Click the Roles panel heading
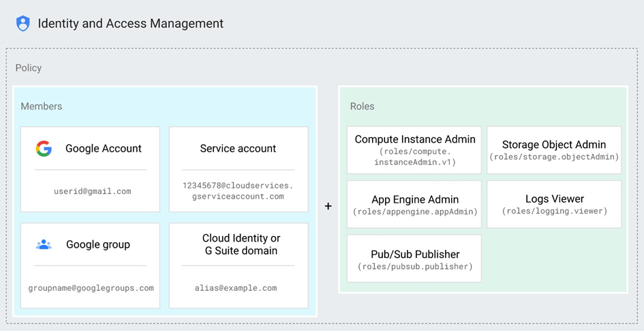Image resolution: width=644 pixels, height=331 pixels. pyautogui.click(x=362, y=106)
